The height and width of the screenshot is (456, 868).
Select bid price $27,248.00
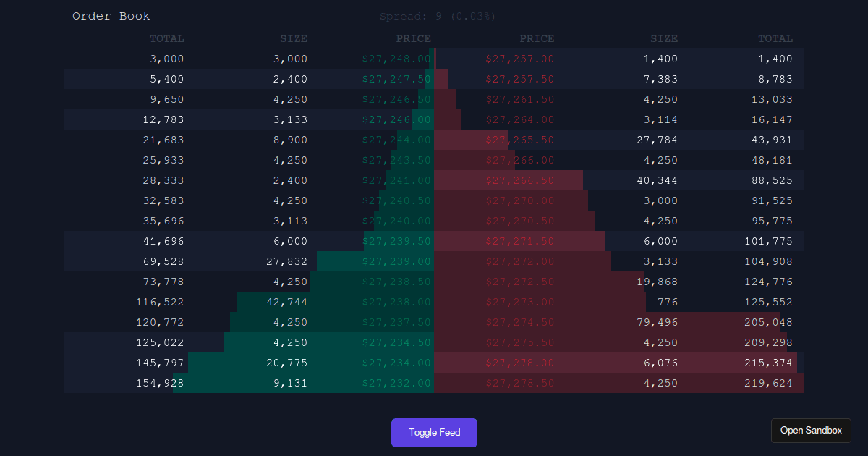point(396,59)
